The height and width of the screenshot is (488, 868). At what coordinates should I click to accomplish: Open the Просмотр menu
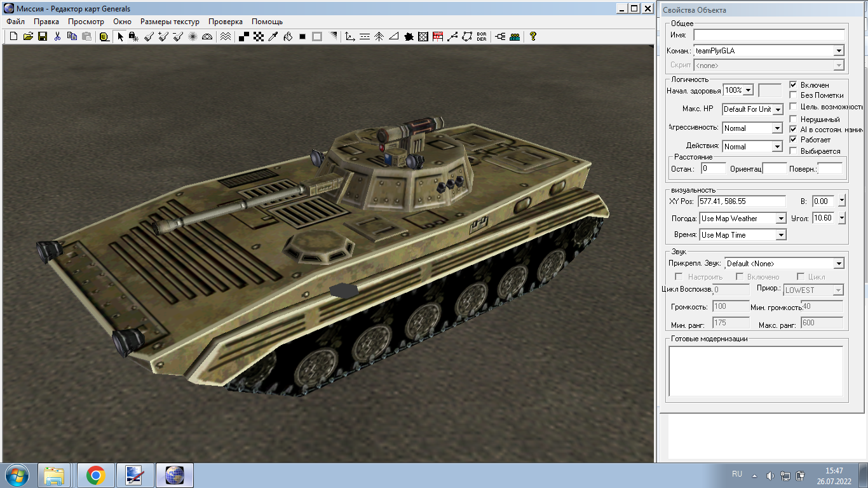click(86, 22)
